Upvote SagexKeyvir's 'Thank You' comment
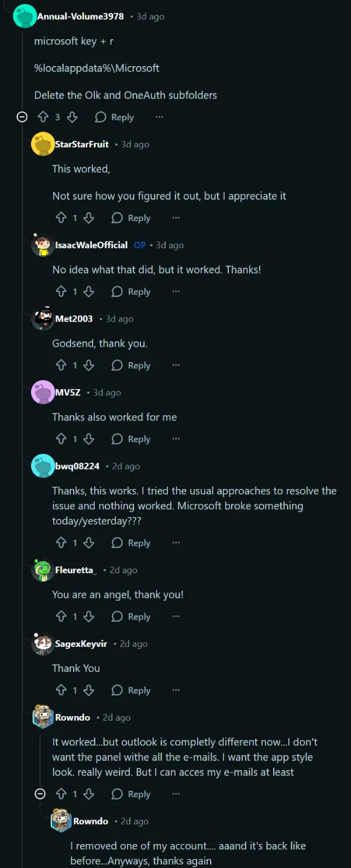The image size is (351, 868). pyautogui.click(x=61, y=691)
